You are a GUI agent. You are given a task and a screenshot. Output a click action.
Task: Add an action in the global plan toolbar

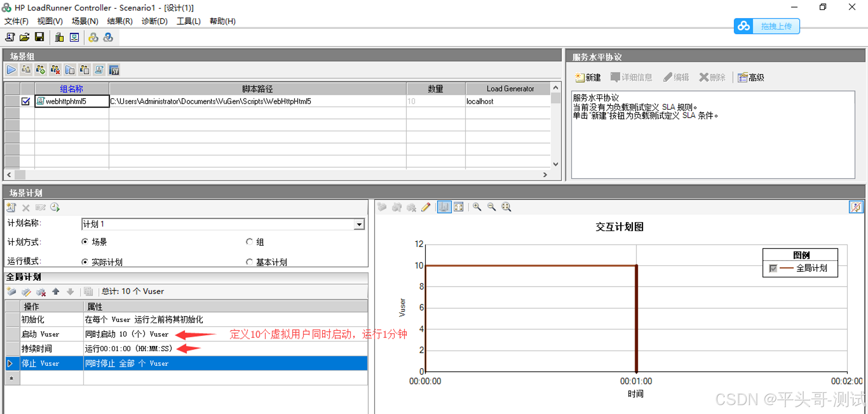tap(11, 292)
